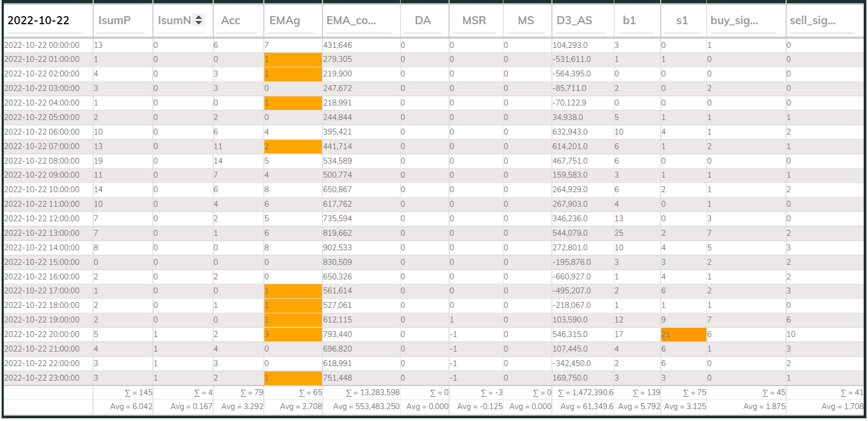This screenshot has width=868, height=421.
Task: Click the MSR column header filter
Action: click(x=474, y=20)
